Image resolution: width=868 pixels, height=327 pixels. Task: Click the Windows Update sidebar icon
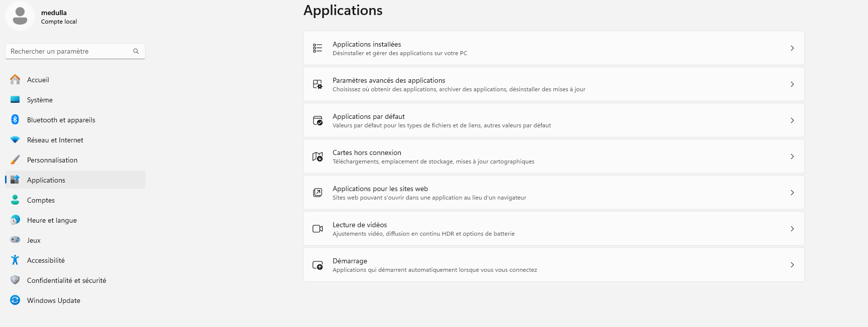(x=15, y=300)
